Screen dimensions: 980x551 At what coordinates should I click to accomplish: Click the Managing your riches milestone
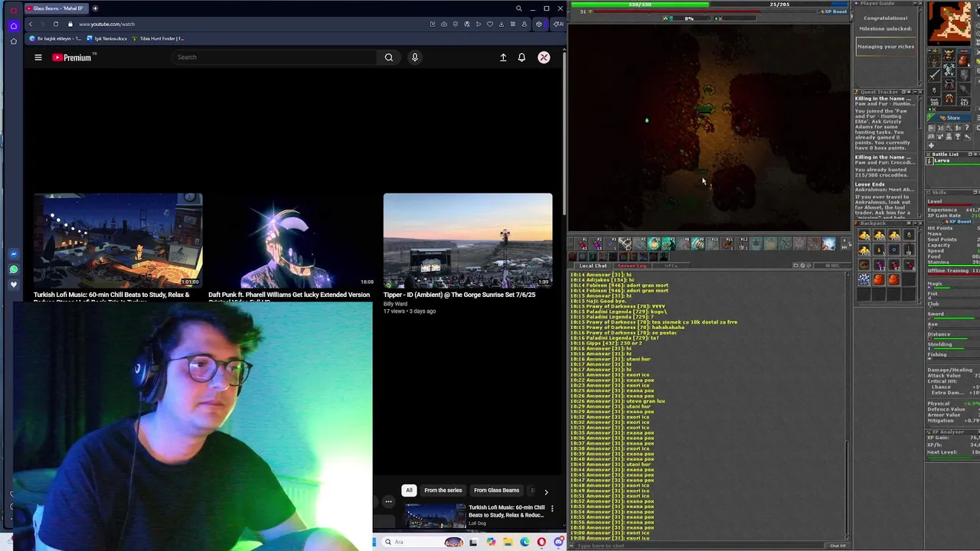[x=885, y=47]
